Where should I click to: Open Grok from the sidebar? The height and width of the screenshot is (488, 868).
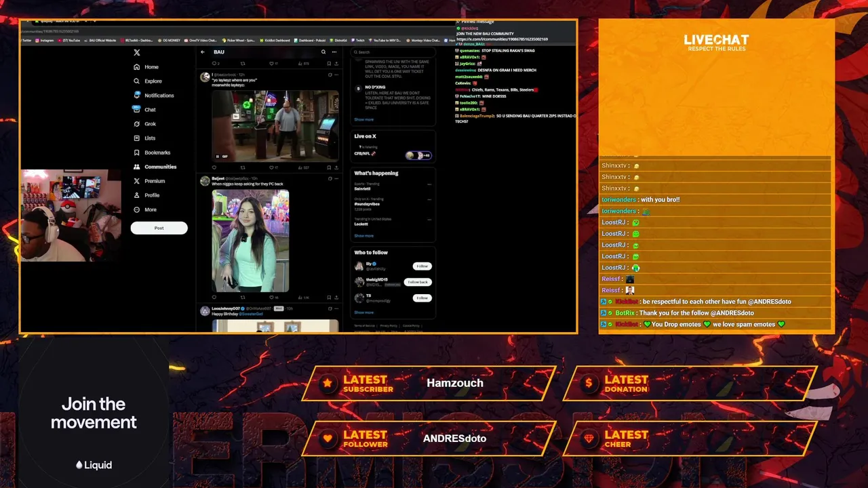(145, 124)
